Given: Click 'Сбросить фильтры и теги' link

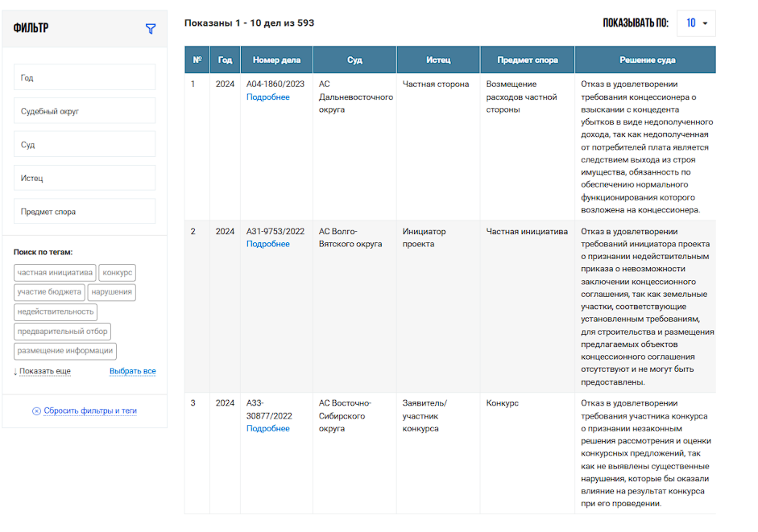Looking at the screenshot, I should click(89, 410).
